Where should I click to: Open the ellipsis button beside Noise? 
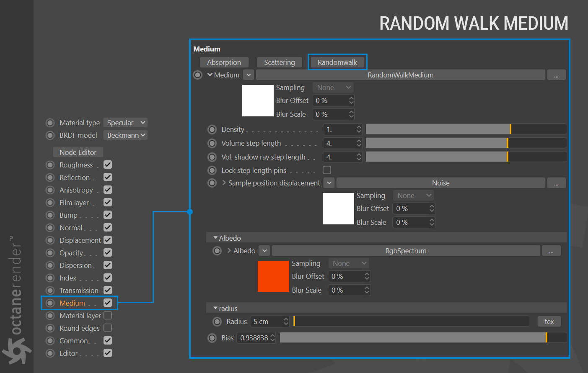point(556,183)
